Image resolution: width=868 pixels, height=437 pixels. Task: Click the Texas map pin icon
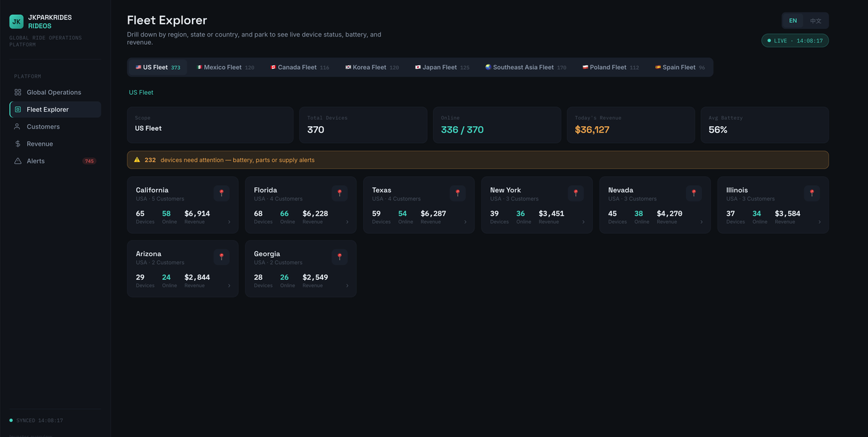(458, 193)
